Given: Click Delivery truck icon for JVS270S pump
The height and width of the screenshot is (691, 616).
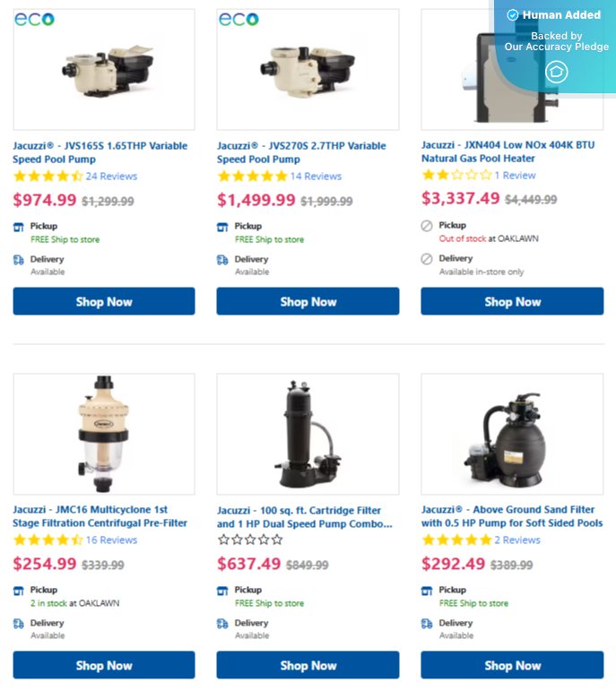Looking at the screenshot, I should 222,260.
